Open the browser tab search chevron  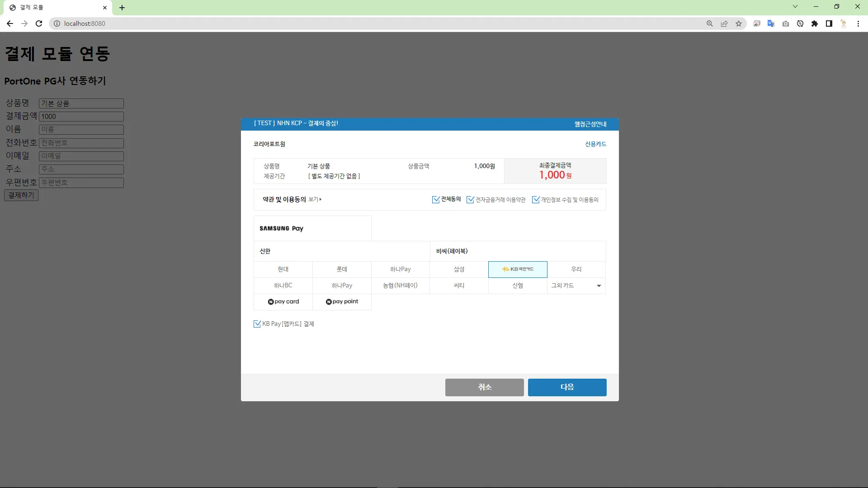point(795,7)
